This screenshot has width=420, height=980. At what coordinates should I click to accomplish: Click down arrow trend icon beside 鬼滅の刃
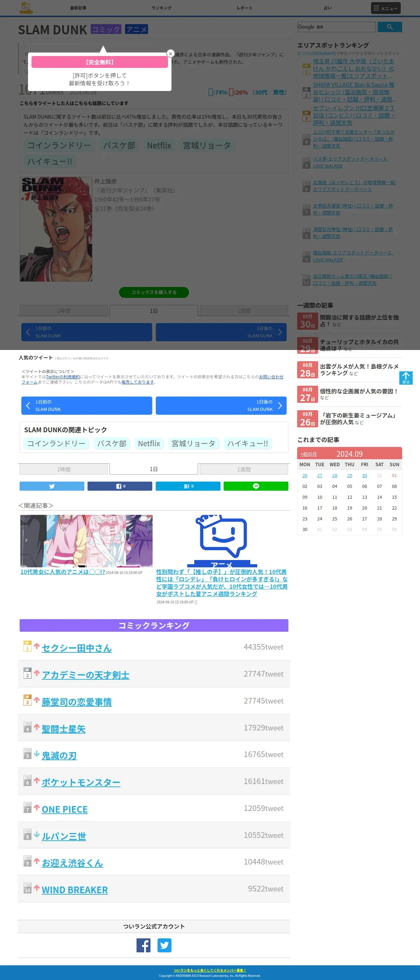tap(36, 753)
